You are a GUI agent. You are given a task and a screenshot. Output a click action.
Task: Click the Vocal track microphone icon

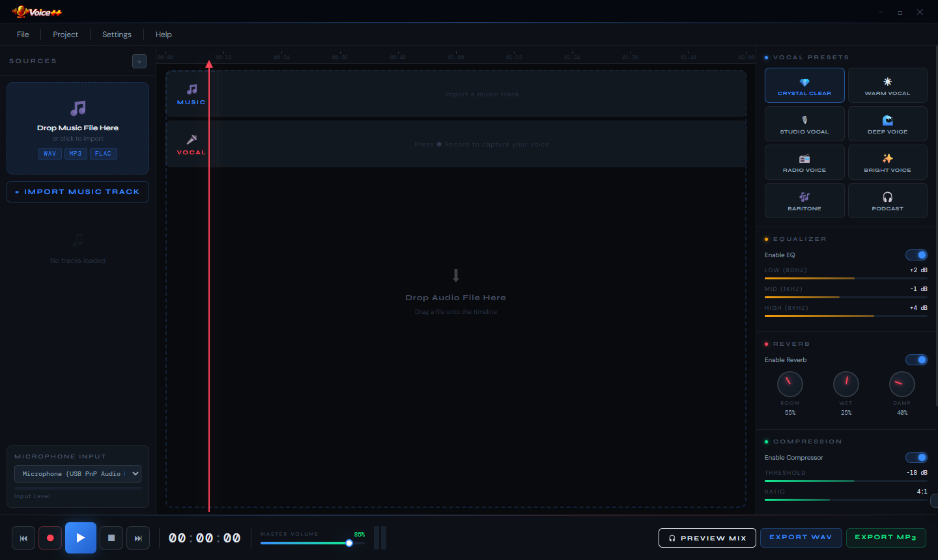(192, 139)
